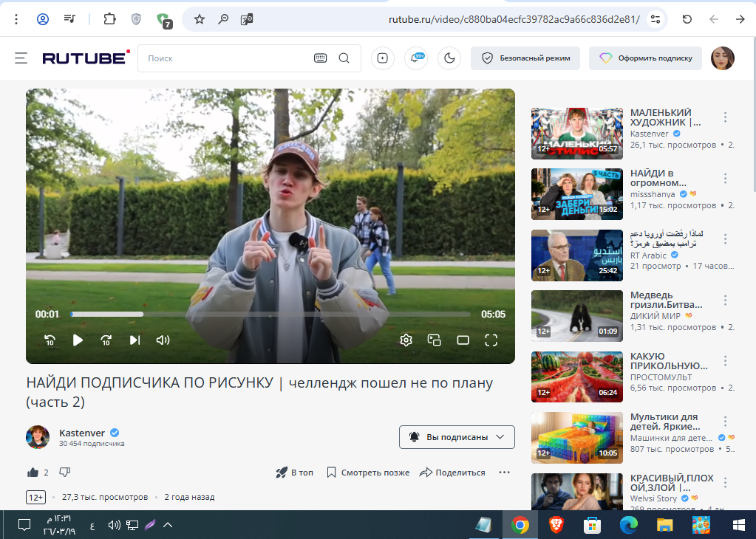This screenshot has height=539, width=756.
Task: Open the Медведь гризли.Битва video thumbnail
Action: pos(577,316)
